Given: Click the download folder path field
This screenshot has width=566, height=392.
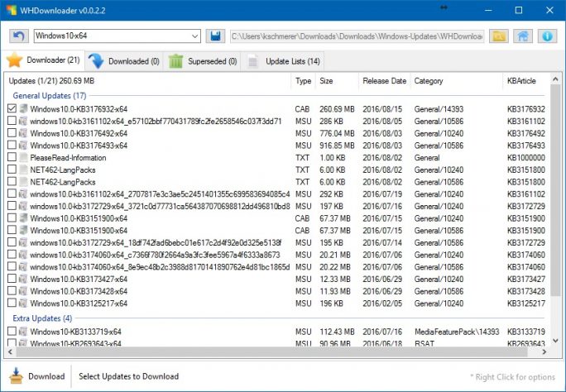Looking at the screenshot, I should [357, 36].
